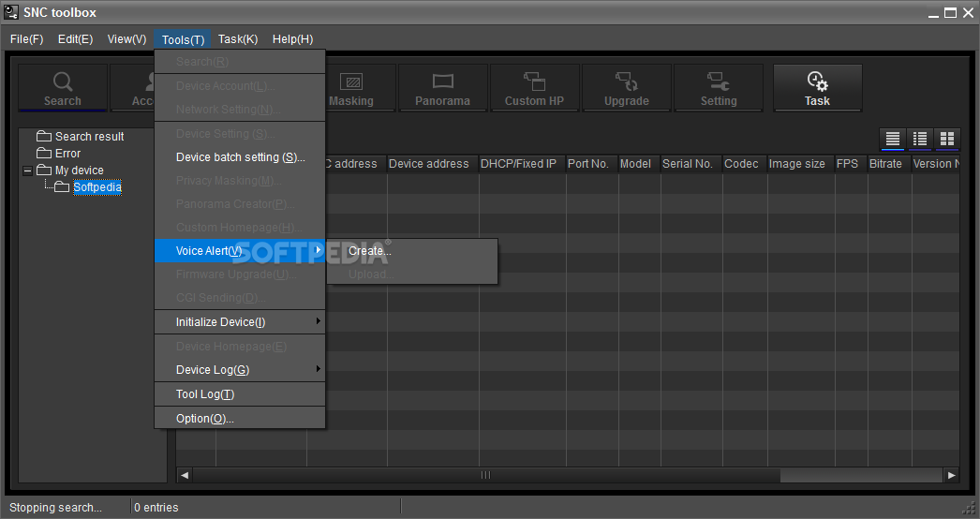Viewport: 980px width, 519px height.
Task: Click the 'Stopping search...' status text
Action: click(55, 507)
